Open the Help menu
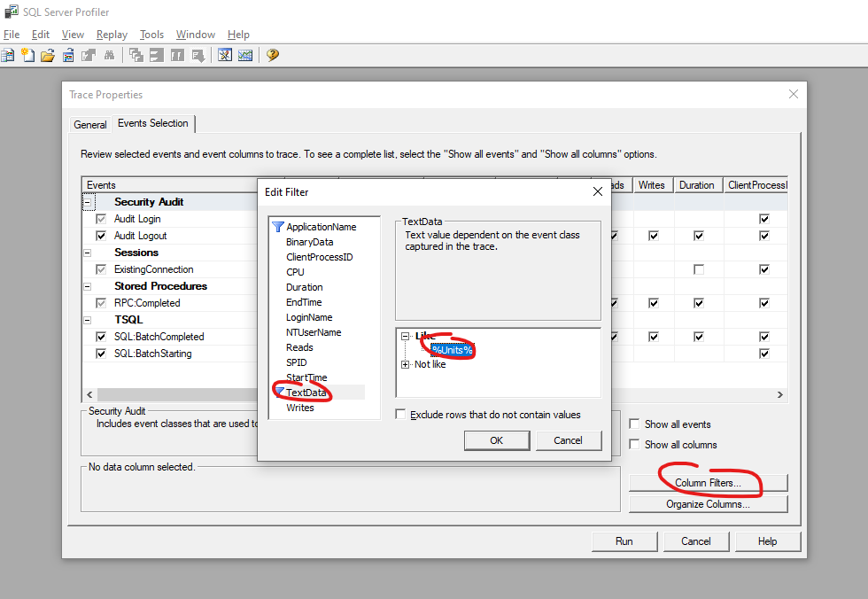 tap(238, 35)
